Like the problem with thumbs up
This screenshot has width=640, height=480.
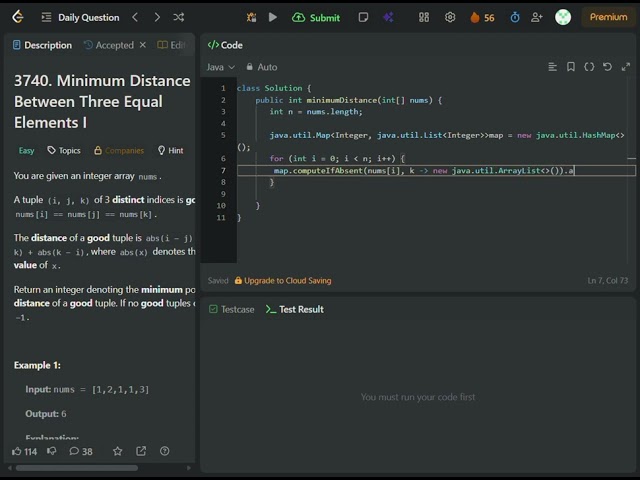point(24,451)
